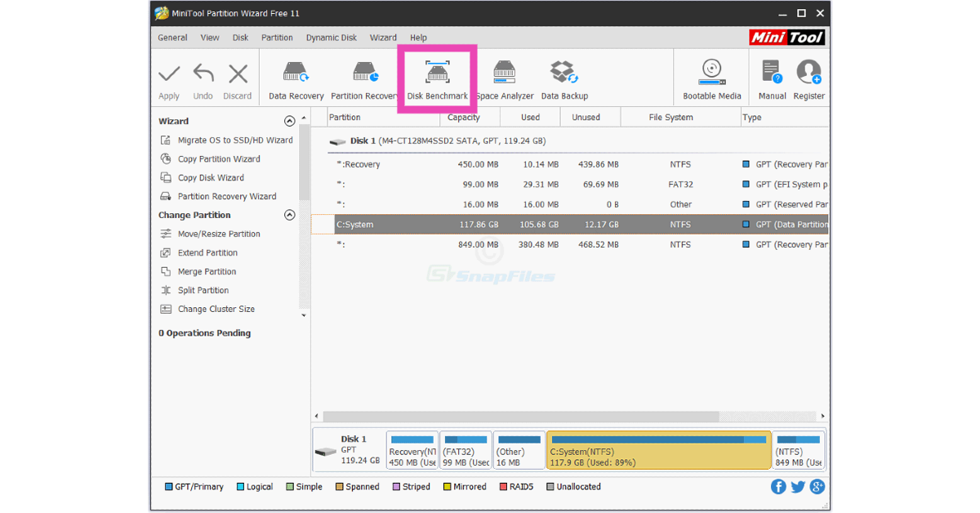Launch Partition Recovery from toolbar
Image resolution: width=980 pixels, height=513 pixels.
[364, 81]
